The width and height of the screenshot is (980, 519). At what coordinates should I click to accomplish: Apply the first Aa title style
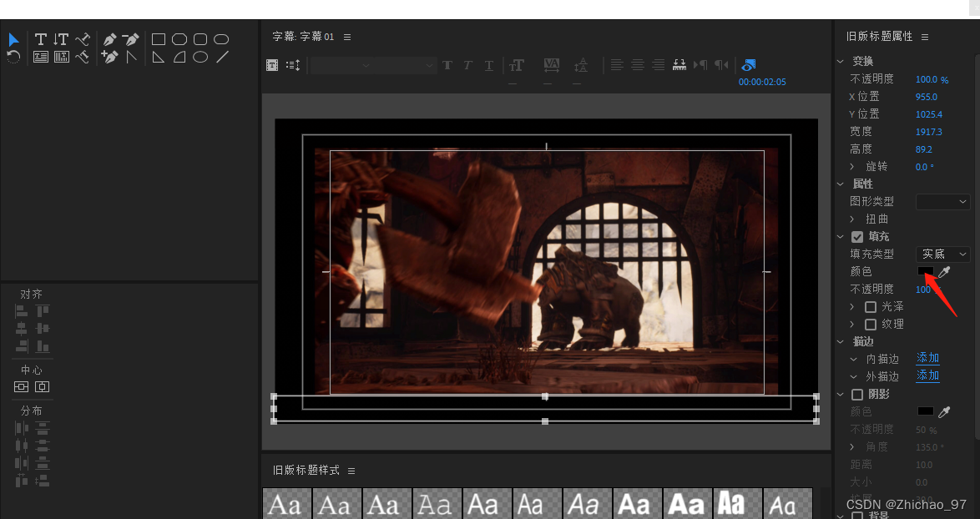tap(287, 503)
